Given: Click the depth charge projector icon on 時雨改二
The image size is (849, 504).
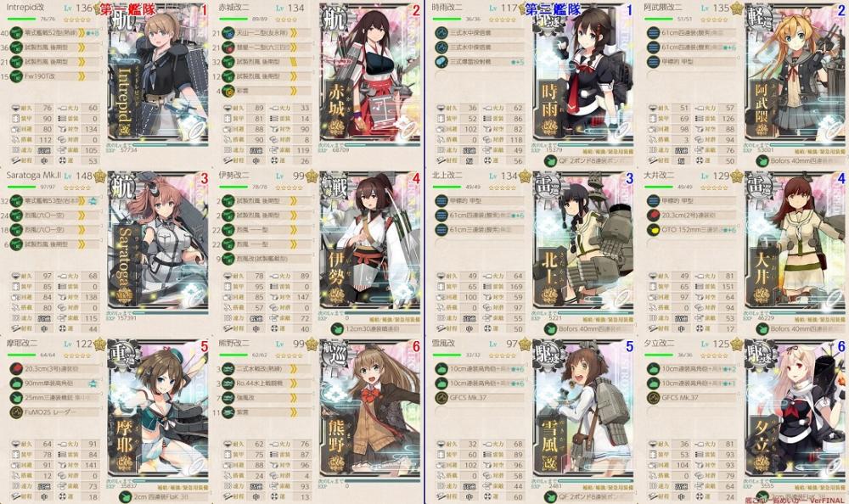Looking at the screenshot, I should click(441, 62).
